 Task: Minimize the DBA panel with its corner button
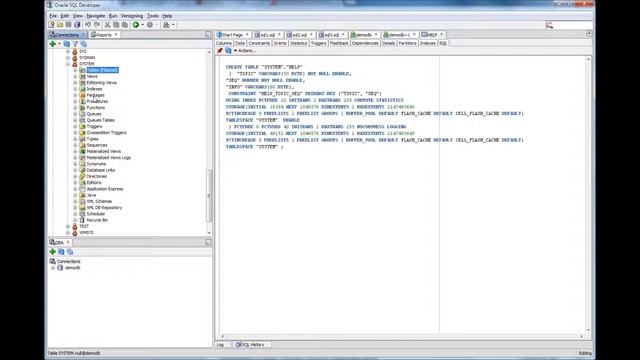coord(208,242)
